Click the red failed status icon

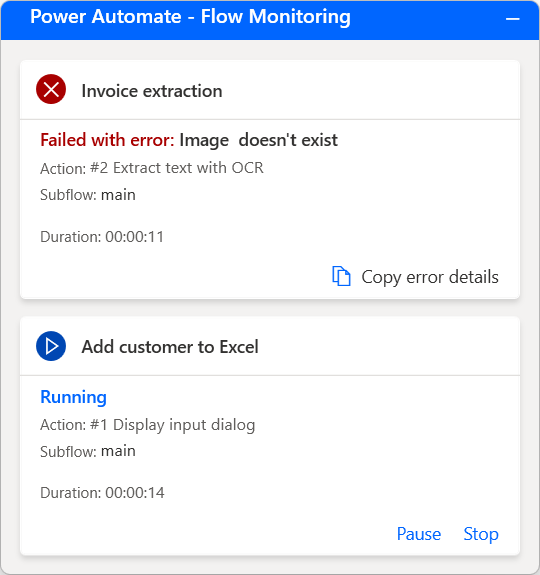[x=51, y=89]
